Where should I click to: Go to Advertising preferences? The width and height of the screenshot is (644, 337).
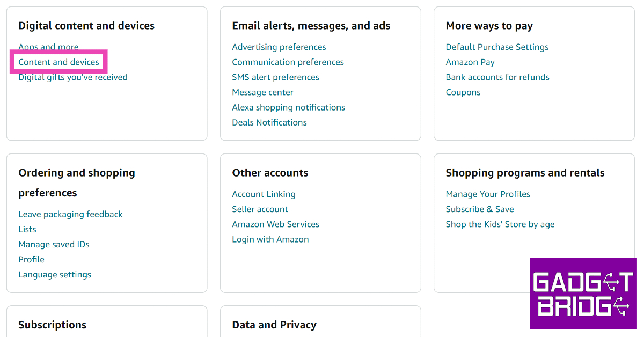[x=279, y=47]
